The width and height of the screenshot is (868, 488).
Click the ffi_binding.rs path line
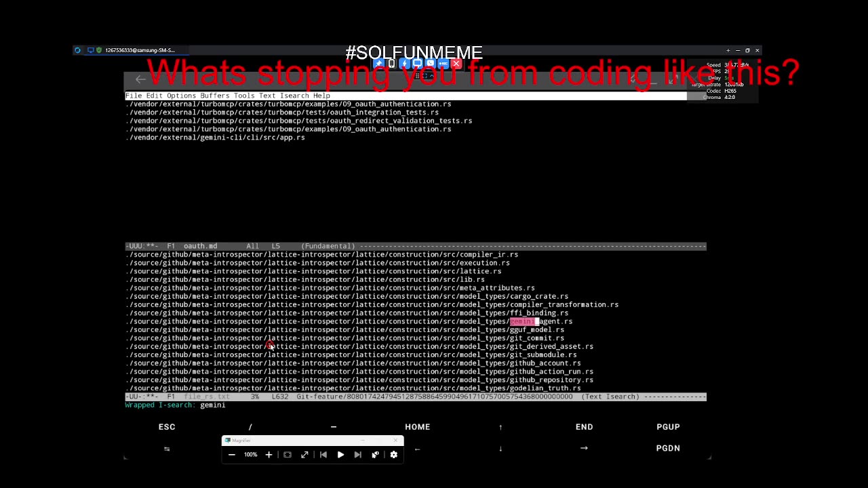click(347, 313)
